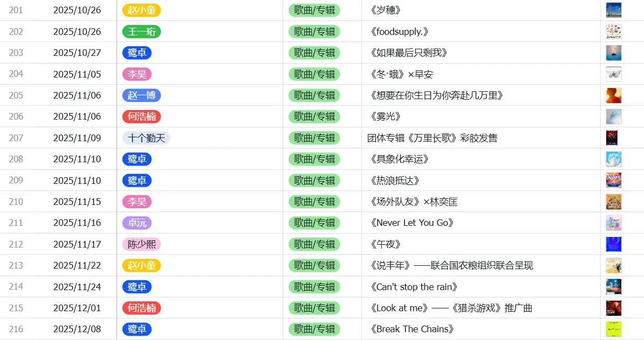Click the 万里长歌 vinyl album thumbnail
Screen dimensions: 644x340
coord(613,137)
